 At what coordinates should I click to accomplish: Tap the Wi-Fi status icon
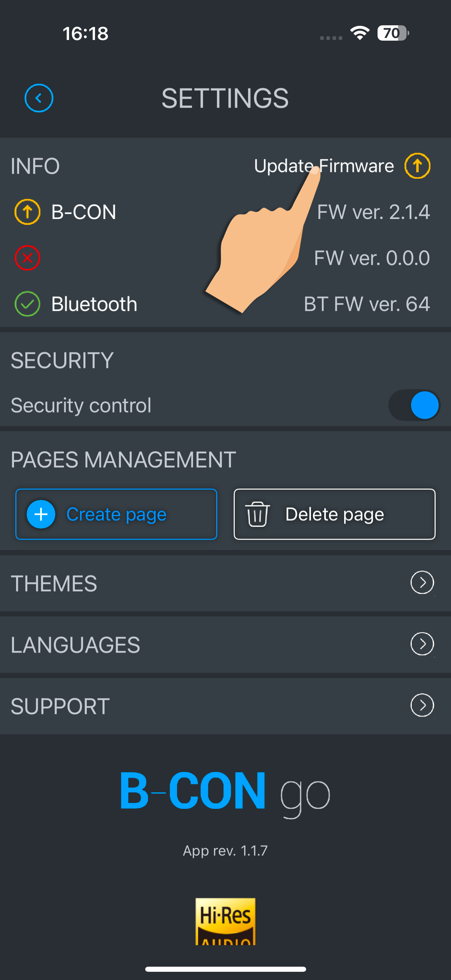(x=360, y=33)
